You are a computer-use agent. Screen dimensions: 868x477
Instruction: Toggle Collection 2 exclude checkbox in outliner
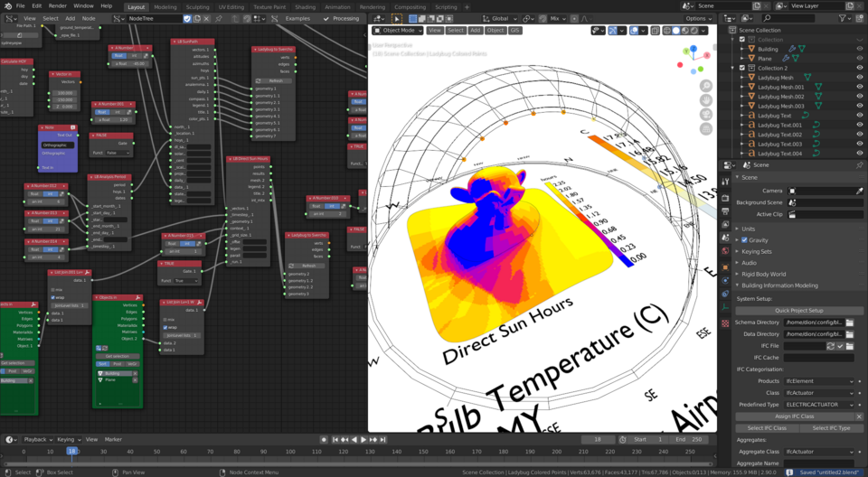click(742, 68)
